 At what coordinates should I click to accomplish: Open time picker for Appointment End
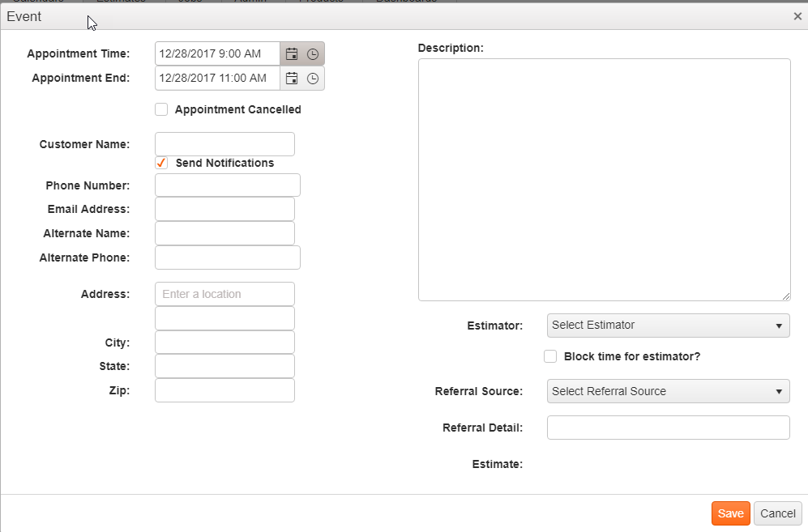coord(313,79)
